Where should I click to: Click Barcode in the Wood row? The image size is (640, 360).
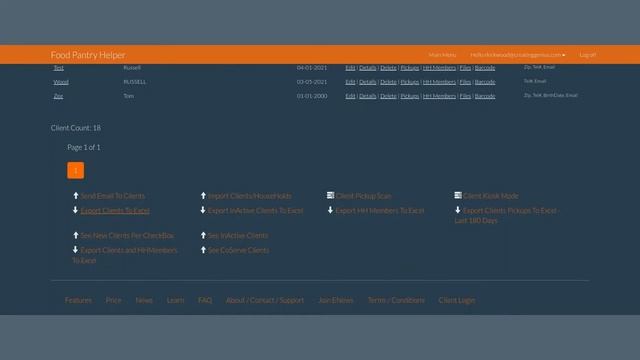(x=485, y=82)
